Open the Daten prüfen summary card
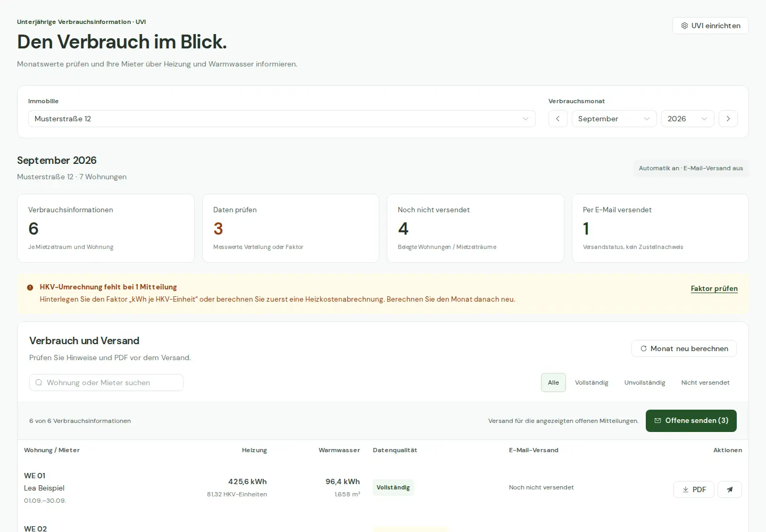This screenshot has width=766, height=532. 290,228
